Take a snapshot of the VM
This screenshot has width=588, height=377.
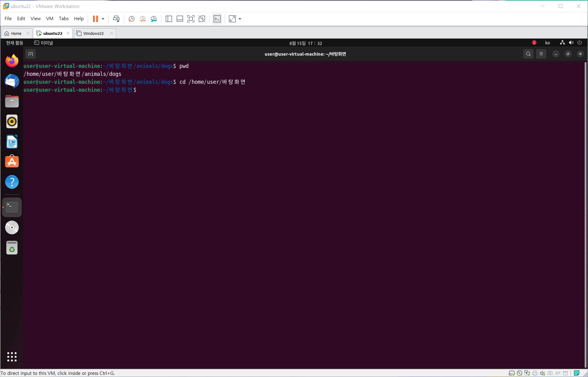(x=131, y=19)
